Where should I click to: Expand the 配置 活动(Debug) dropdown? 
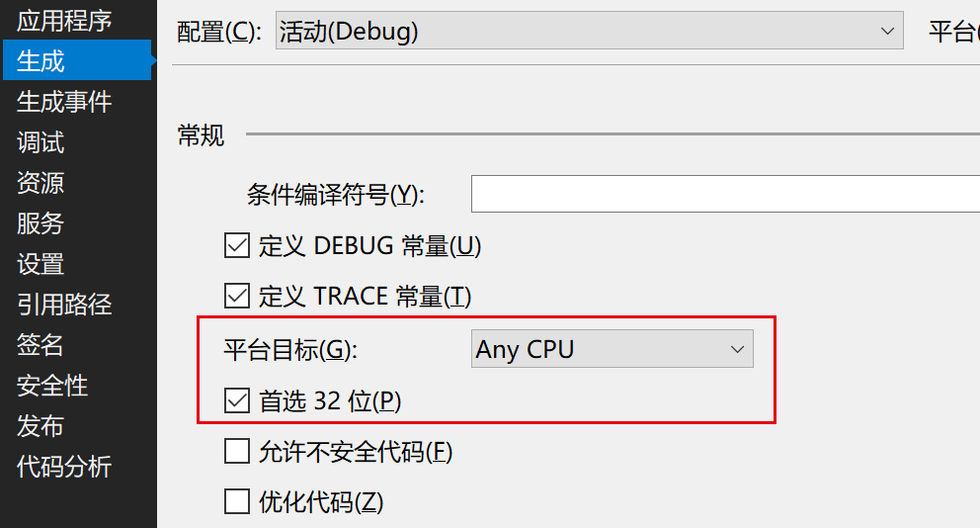point(590,31)
